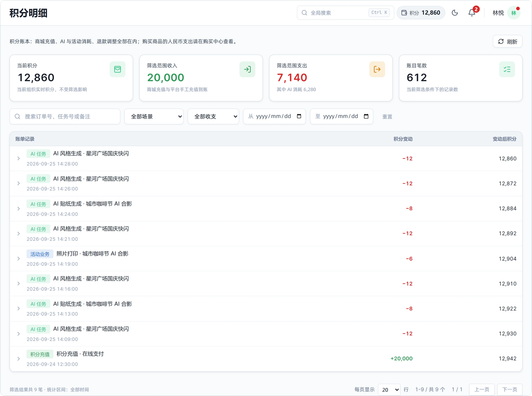532x396 pixels.
Task: Toggle dark mode moon icon
Action: [x=455, y=13]
